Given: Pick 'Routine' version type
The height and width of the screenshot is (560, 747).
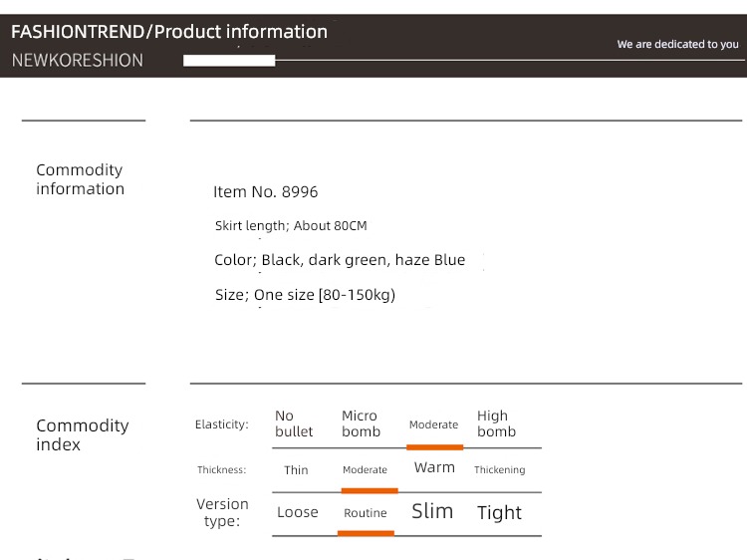Looking at the screenshot, I should click(x=366, y=513).
